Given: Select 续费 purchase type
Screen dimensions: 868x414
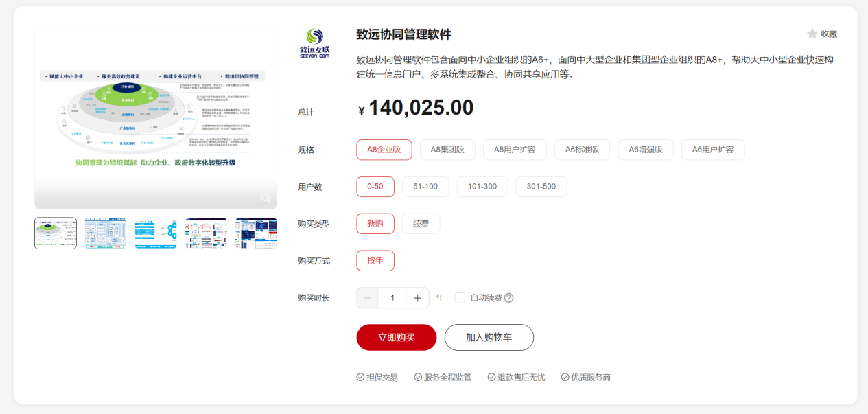Looking at the screenshot, I should click(x=421, y=224).
